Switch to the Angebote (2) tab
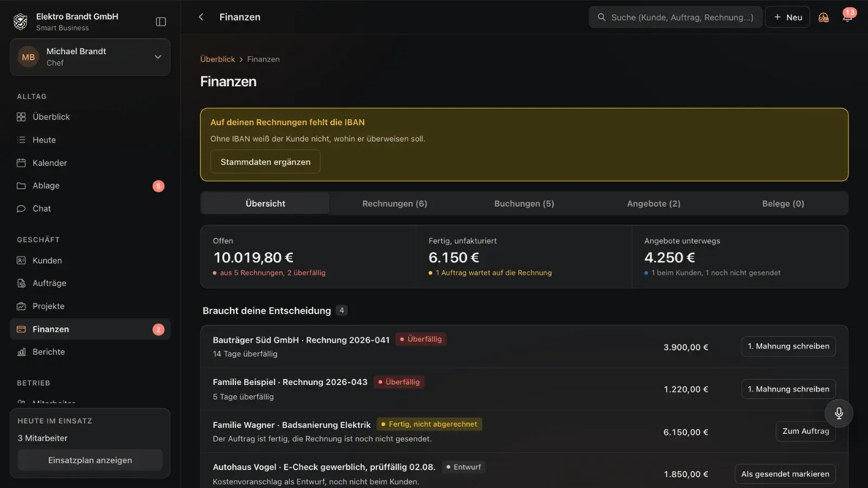868x488 pixels. pyautogui.click(x=654, y=203)
